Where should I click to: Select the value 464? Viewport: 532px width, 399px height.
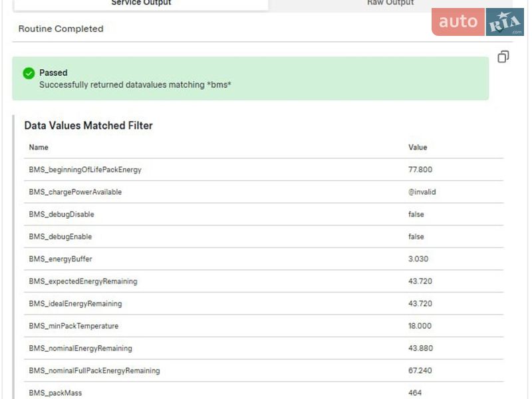click(415, 393)
